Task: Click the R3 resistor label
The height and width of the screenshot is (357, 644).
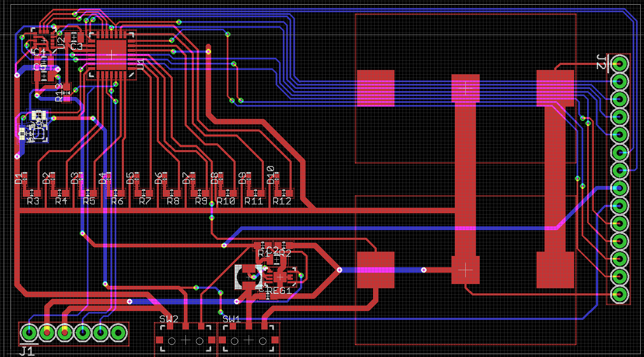Action: click(x=33, y=201)
